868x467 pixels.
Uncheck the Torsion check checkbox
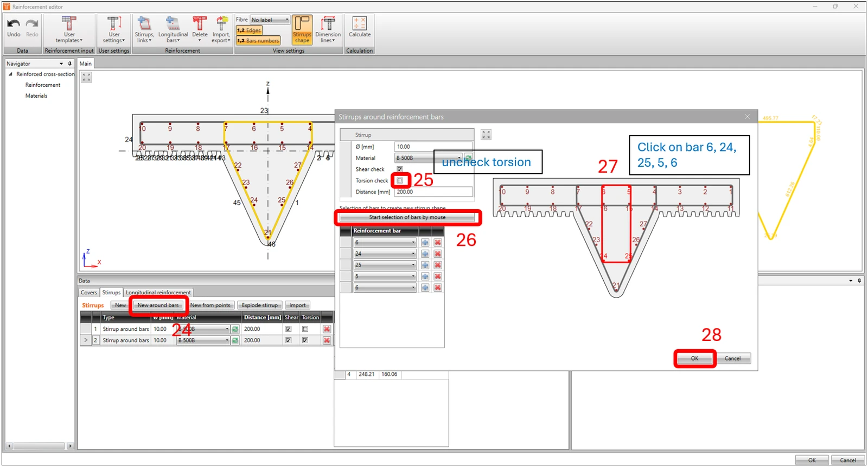[x=400, y=180]
